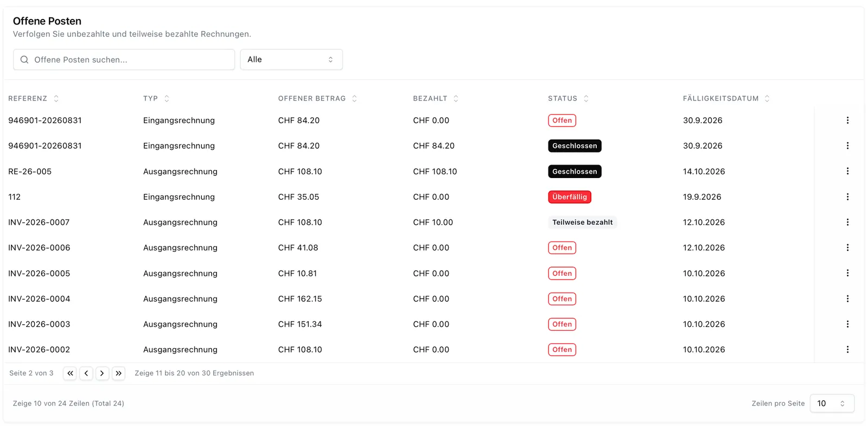
Task: Select reference RE-26-005 cell
Action: click(x=30, y=172)
